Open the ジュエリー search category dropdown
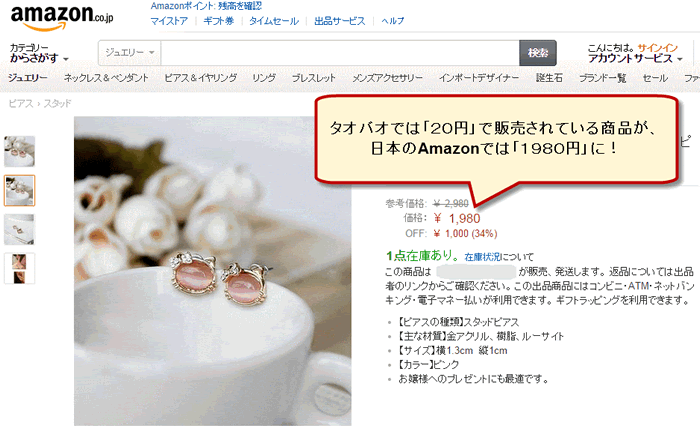Image resolution: width=700 pixels, height=429 pixels. 130,53
